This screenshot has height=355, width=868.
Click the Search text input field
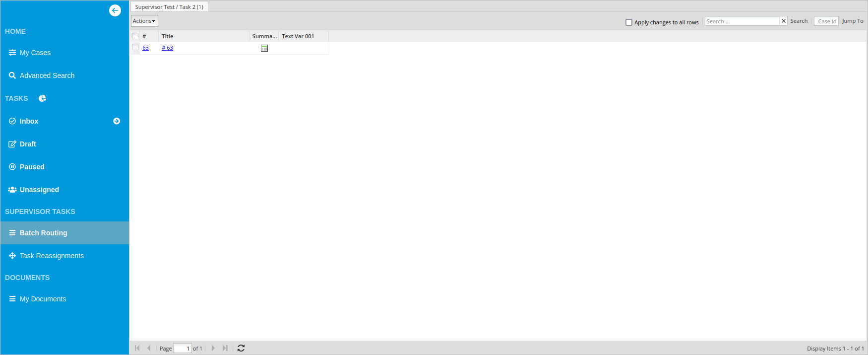click(x=742, y=21)
